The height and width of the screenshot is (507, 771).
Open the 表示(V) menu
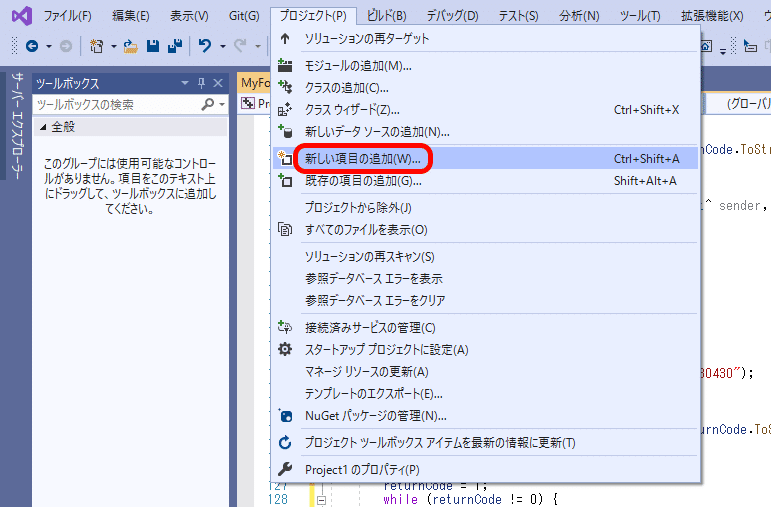189,16
